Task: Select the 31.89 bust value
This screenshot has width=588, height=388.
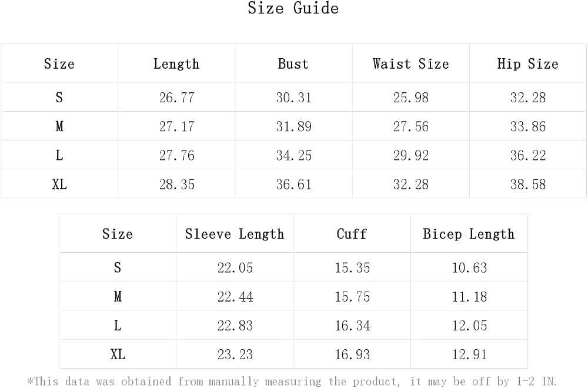Action: click(293, 126)
